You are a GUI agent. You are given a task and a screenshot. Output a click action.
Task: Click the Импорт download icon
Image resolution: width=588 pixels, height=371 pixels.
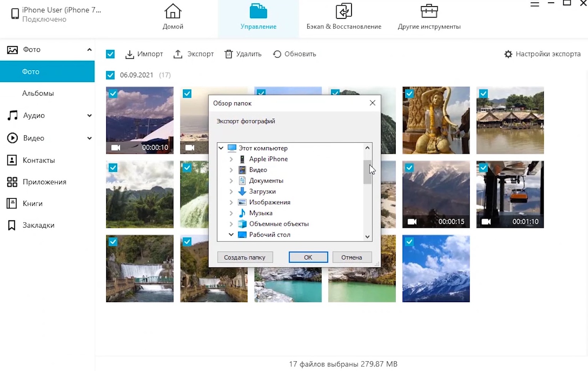pos(130,54)
